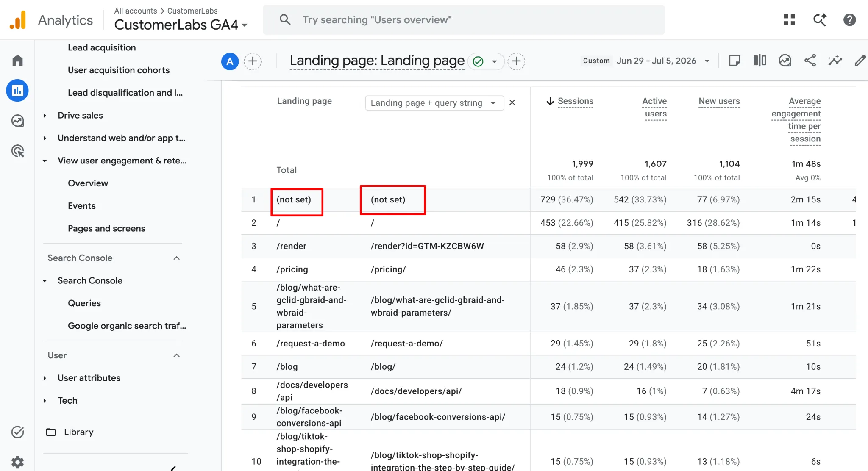Open the Help question mark icon
The height and width of the screenshot is (471, 868).
[x=850, y=20]
